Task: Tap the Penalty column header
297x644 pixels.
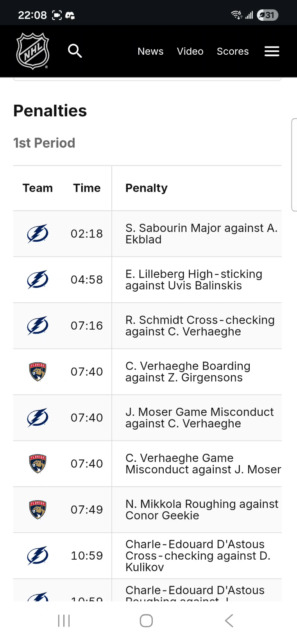Action: pos(146,188)
